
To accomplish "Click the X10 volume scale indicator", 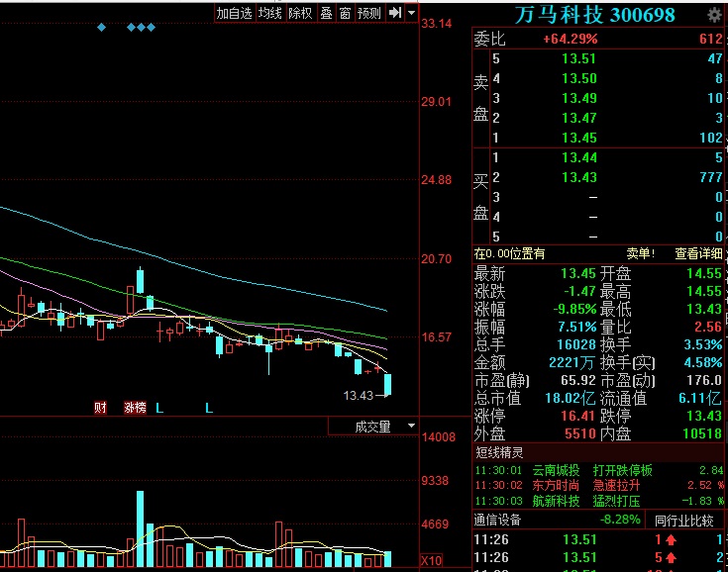I will 431,561.
